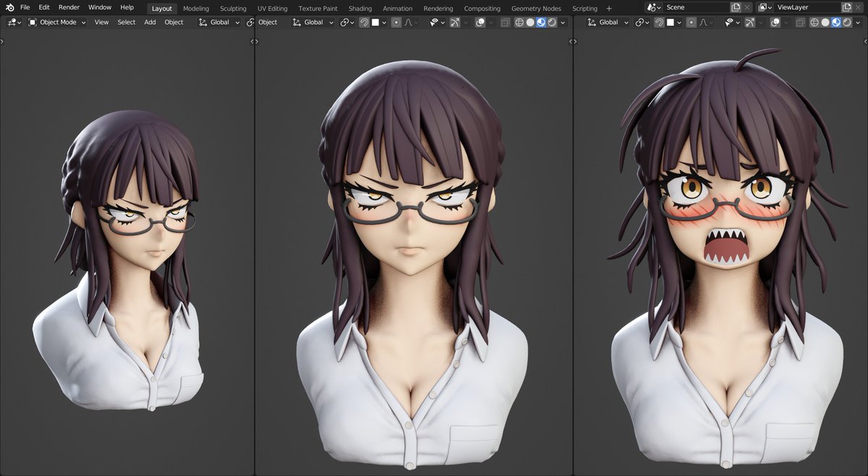Select material preview shading in right viewport
Viewport: 868px width, 476px height.
[x=836, y=22]
